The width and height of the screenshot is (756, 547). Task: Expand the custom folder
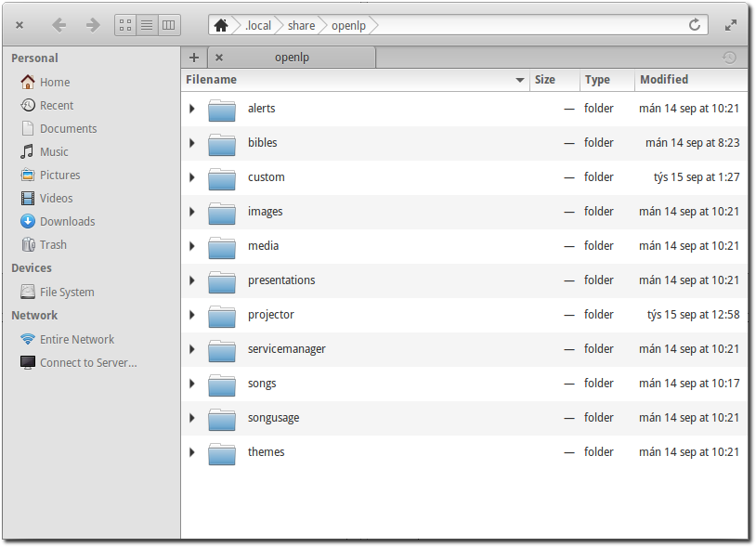pos(192,177)
